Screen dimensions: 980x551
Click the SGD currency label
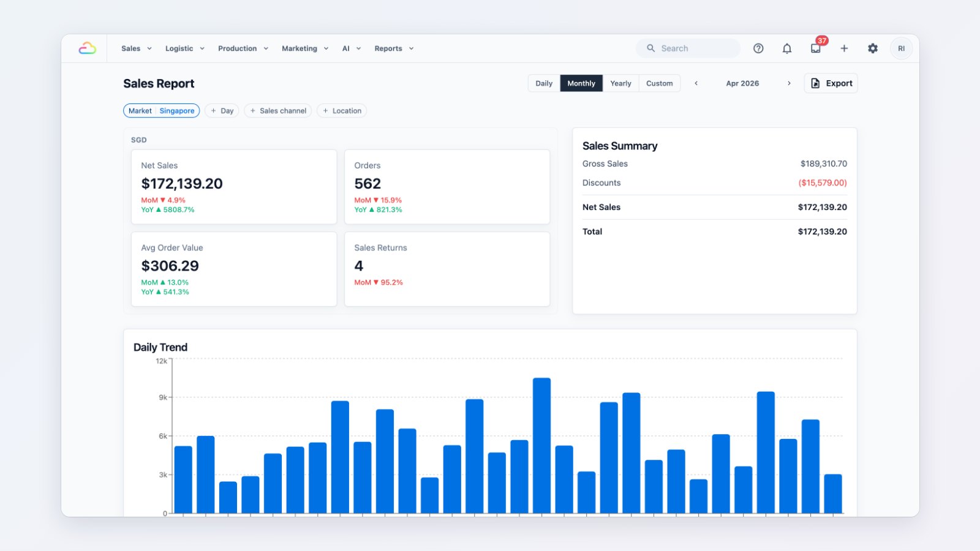click(x=139, y=140)
